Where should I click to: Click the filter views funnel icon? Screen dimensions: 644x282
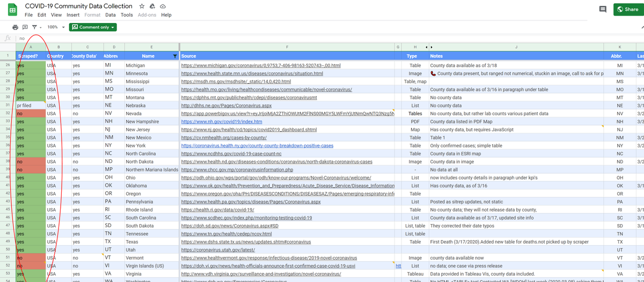[34, 27]
